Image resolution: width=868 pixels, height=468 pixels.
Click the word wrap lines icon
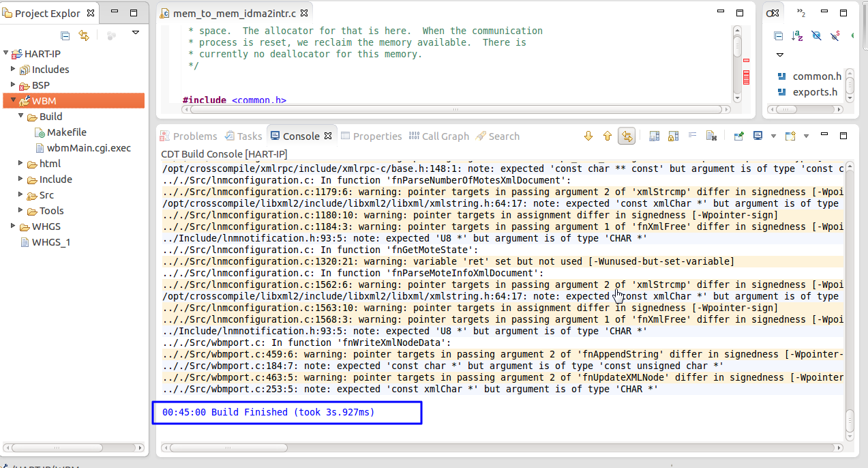click(x=692, y=136)
